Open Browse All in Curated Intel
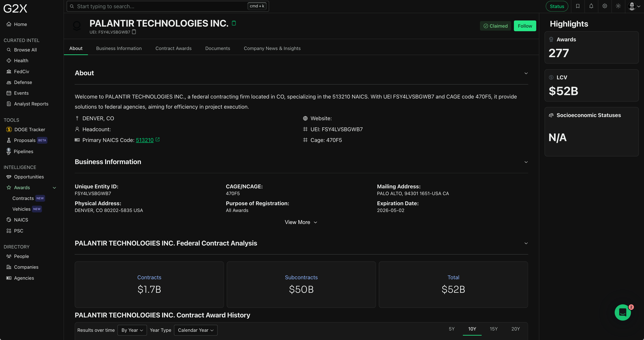The height and width of the screenshot is (340, 644). [x=25, y=50]
